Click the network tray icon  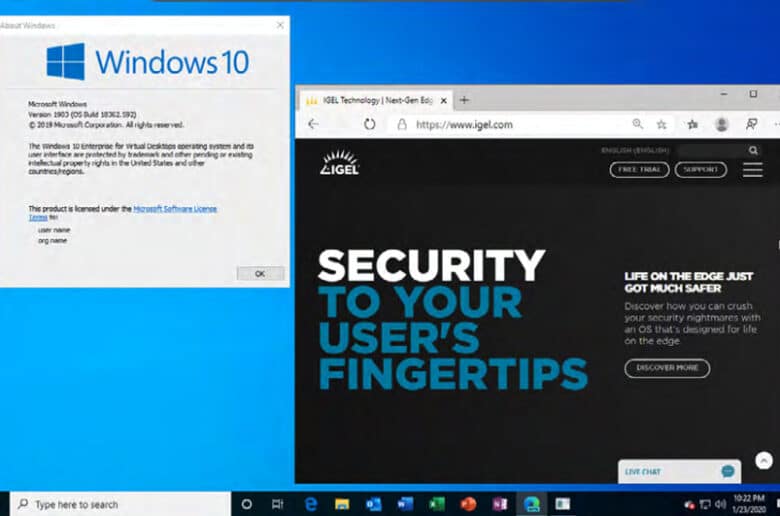pos(705,505)
